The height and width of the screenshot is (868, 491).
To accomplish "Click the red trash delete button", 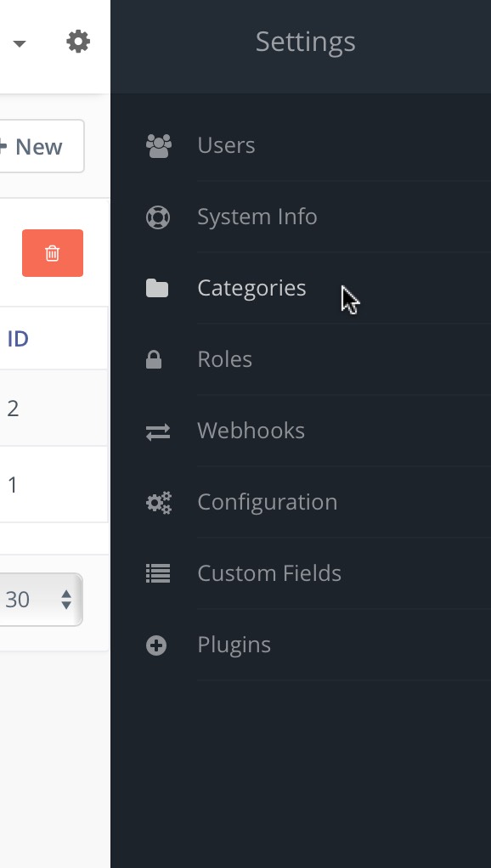I will click(53, 253).
